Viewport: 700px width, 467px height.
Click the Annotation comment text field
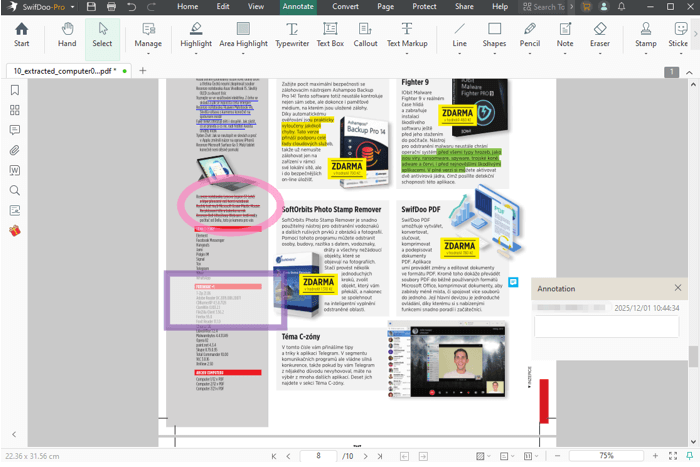pyautogui.click(x=607, y=326)
